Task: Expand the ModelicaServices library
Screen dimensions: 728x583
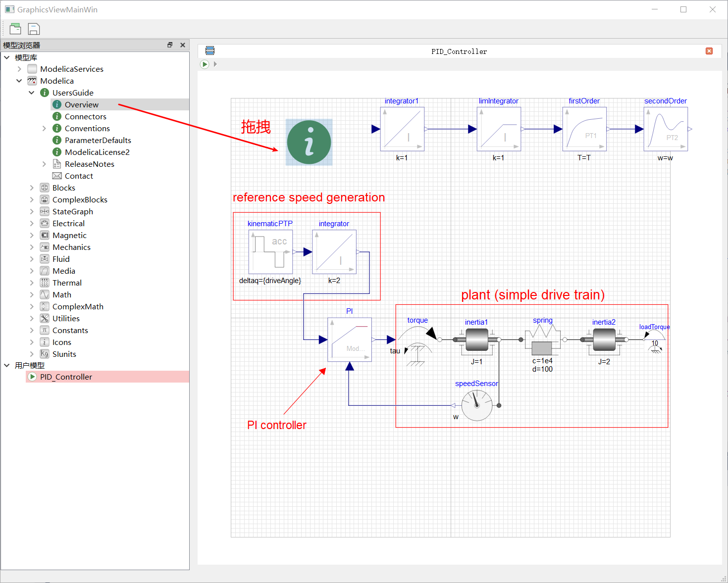Action: click(19, 69)
